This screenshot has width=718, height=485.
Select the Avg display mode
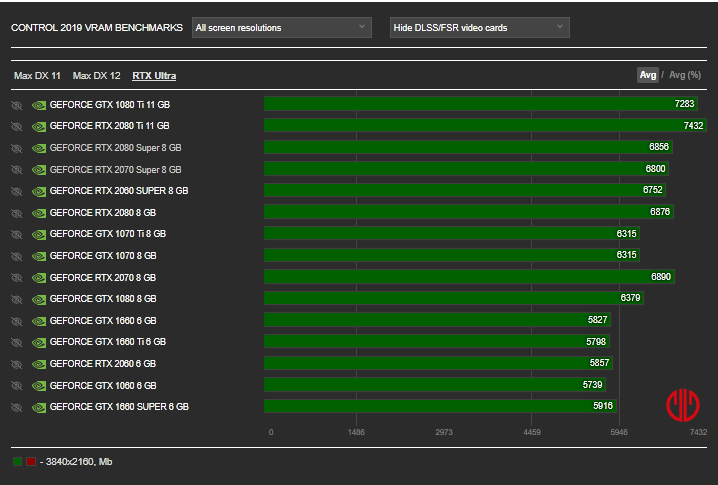pos(647,75)
